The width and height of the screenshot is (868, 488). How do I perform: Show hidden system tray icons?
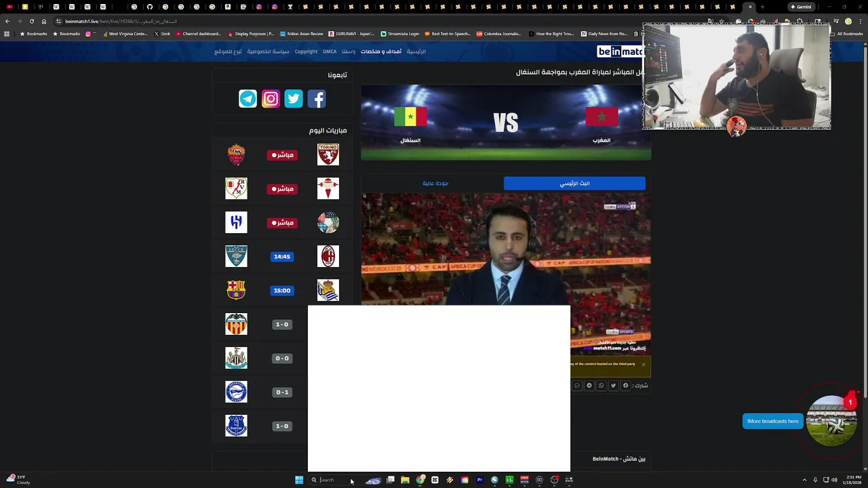[x=804, y=480]
